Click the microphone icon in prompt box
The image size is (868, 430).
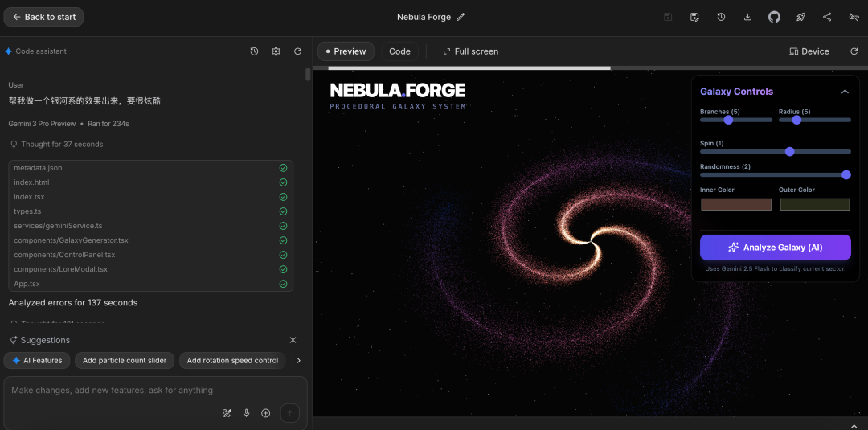247,413
